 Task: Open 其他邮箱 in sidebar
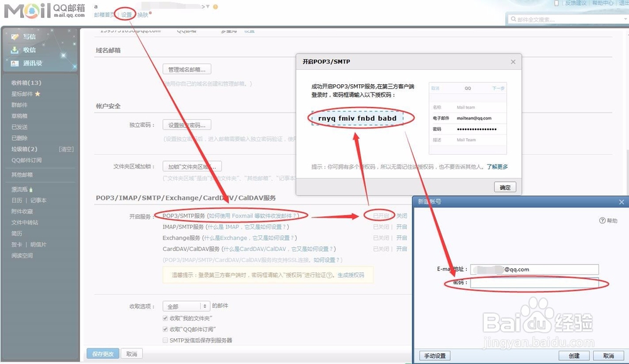click(x=22, y=175)
